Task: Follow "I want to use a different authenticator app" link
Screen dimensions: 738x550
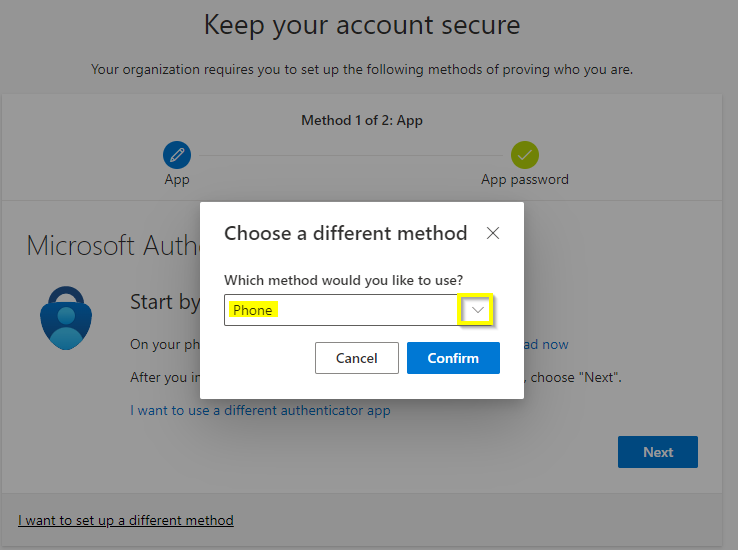Action: click(x=260, y=410)
